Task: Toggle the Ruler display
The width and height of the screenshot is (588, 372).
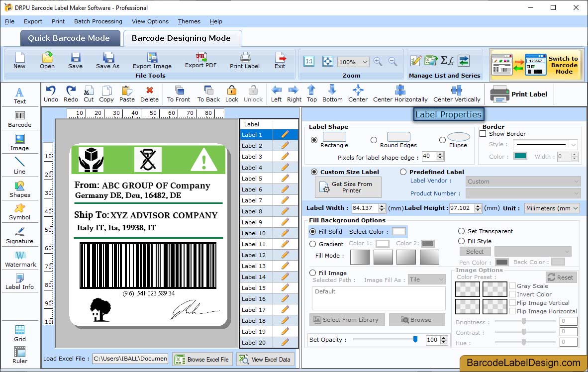Action: tap(19, 355)
